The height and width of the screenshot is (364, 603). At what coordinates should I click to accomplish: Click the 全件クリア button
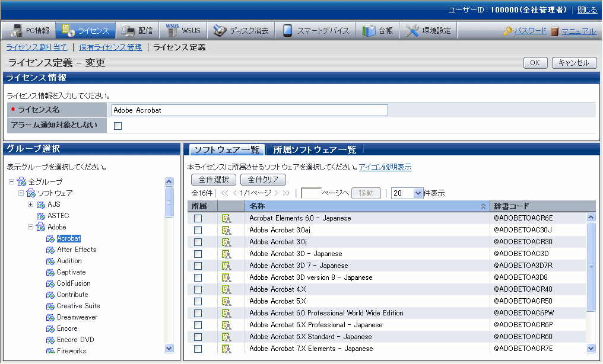[263, 179]
